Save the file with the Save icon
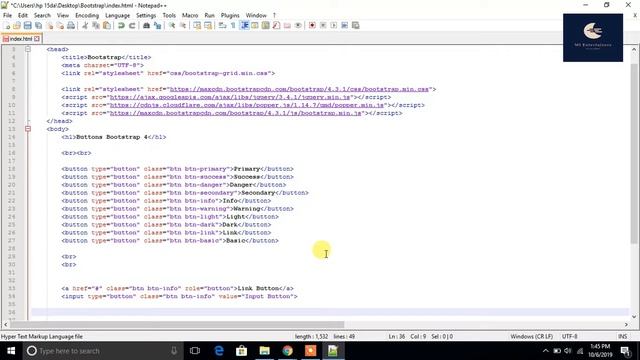 coord(27,25)
